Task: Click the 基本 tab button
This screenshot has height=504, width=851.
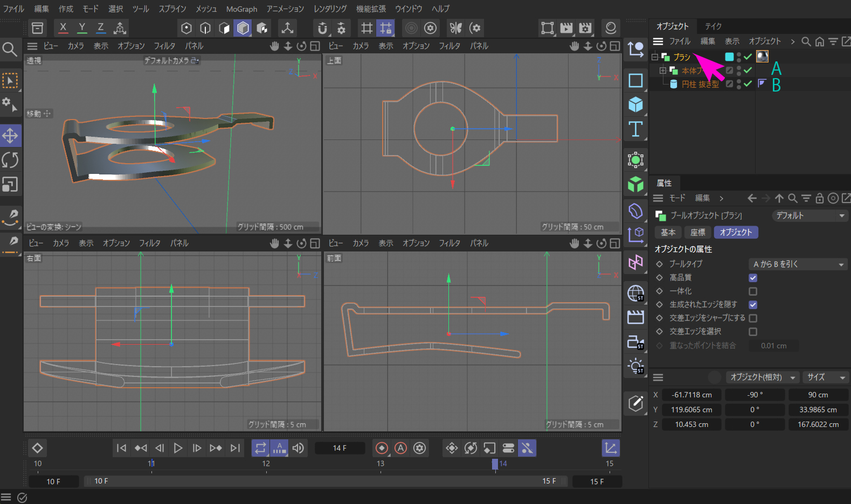Action: point(668,233)
